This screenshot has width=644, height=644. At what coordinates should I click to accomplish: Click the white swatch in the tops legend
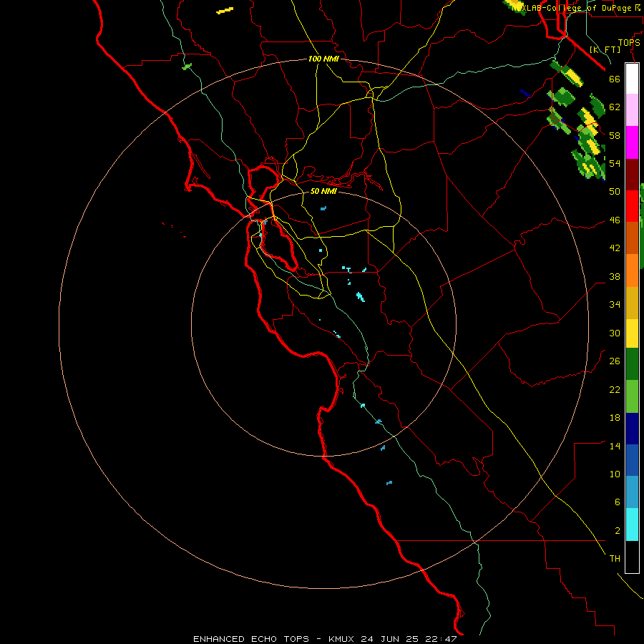tap(632, 79)
